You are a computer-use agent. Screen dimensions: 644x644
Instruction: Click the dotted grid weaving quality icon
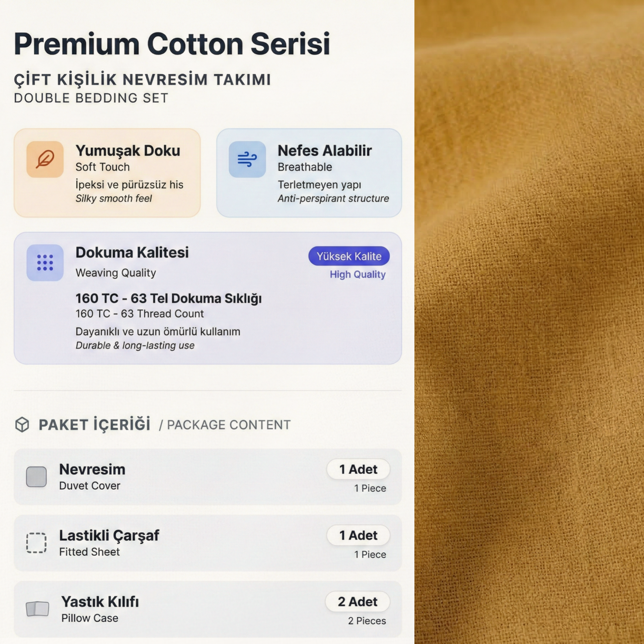click(x=45, y=263)
